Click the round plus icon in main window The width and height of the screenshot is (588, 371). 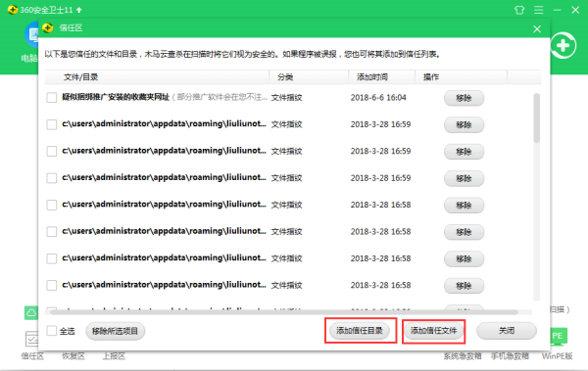tap(563, 46)
